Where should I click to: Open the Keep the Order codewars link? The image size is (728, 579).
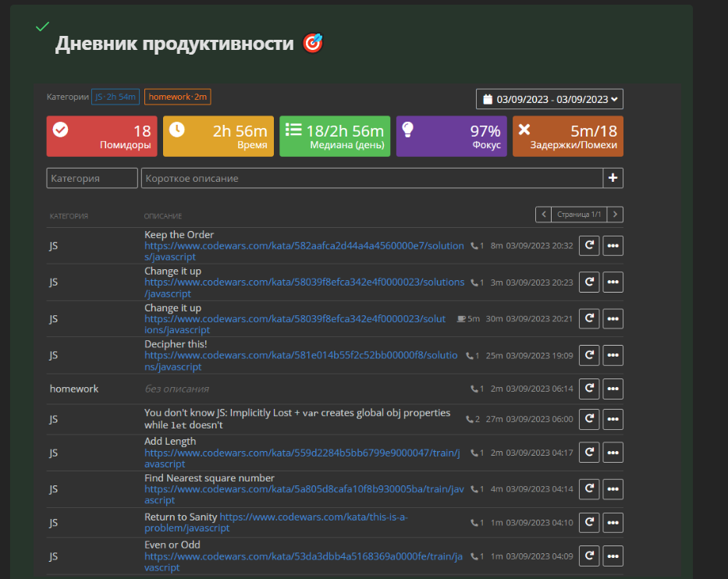point(304,246)
